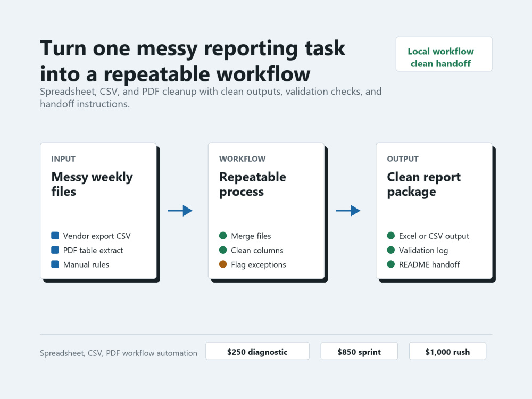Click the green dot beside README handoff
This screenshot has height=399, width=532.
pos(391,264)
